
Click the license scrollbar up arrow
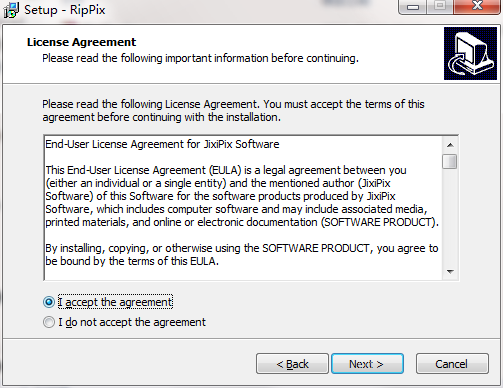450,145
